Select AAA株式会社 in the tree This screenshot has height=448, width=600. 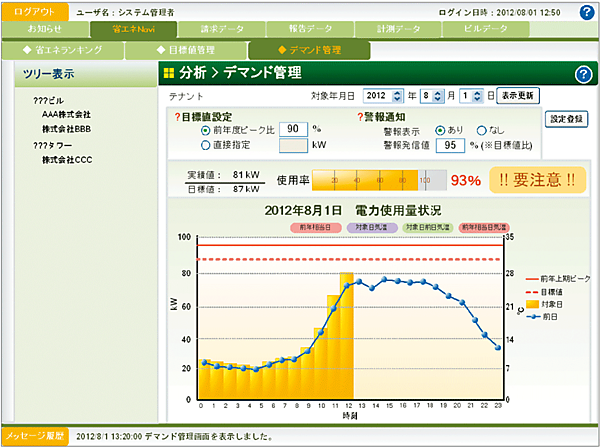tap(66, 114)
